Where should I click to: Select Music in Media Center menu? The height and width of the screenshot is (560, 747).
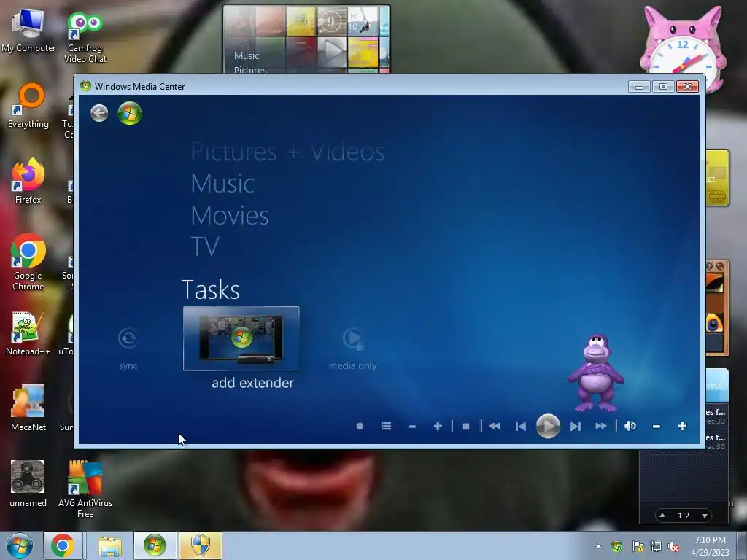pyautogui.click(x=222, y=184)
